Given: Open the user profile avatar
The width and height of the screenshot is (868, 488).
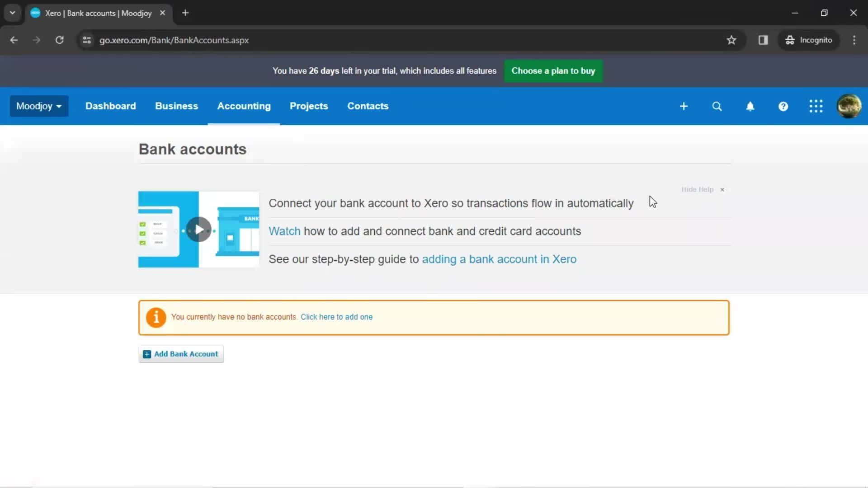Looking at the screenshot, I should pos(849,106).
